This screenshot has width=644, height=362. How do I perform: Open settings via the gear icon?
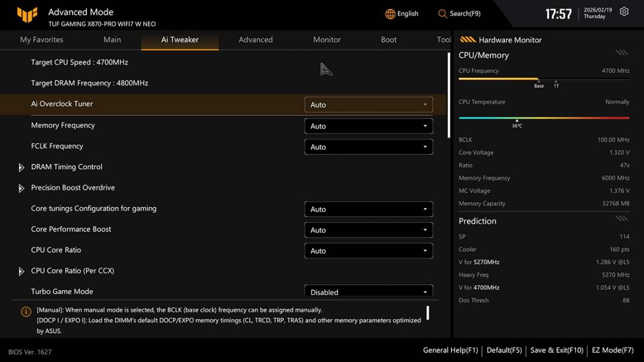tap(624, 12)
